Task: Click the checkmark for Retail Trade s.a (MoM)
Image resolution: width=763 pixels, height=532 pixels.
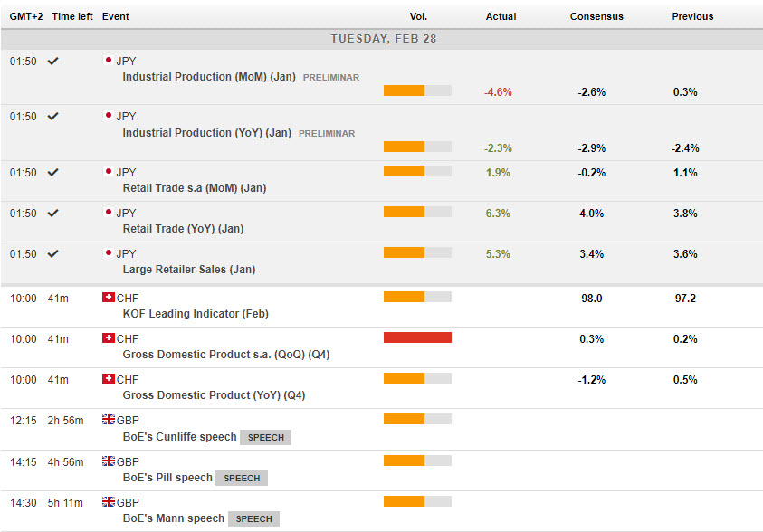Action: click(53, 172)
